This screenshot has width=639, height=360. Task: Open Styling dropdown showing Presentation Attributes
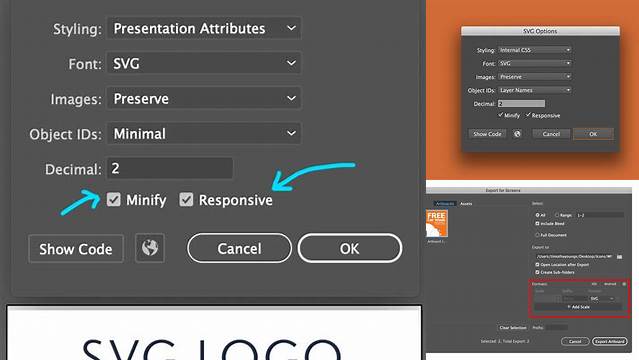coord(204,28)
